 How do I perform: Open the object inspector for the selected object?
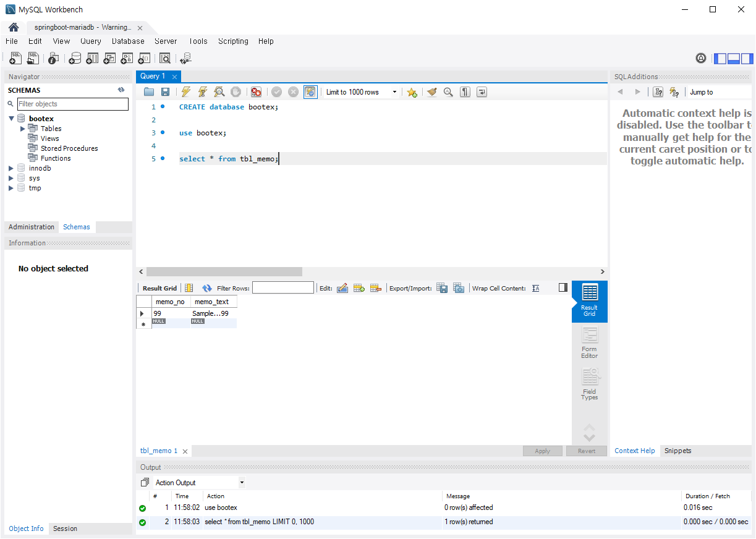pyautogui.click(x=54, y=58)
